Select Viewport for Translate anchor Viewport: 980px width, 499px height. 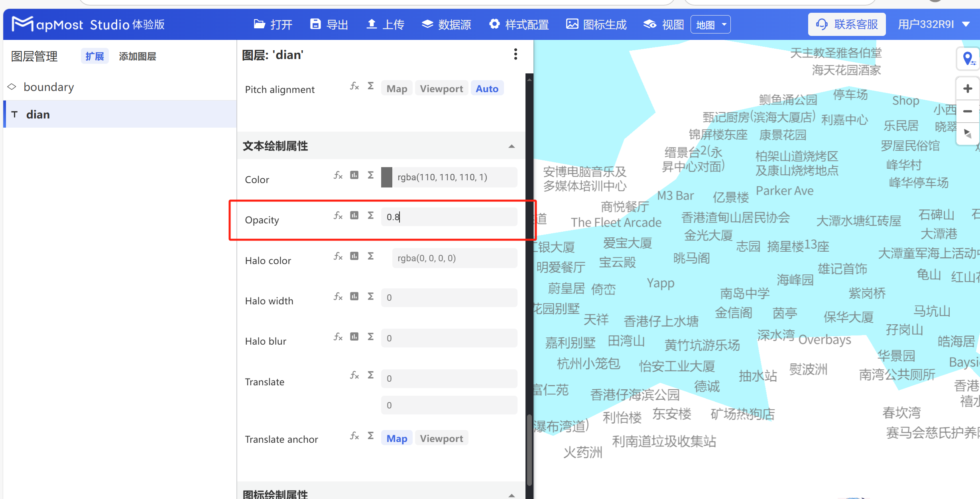click(441, 438)
